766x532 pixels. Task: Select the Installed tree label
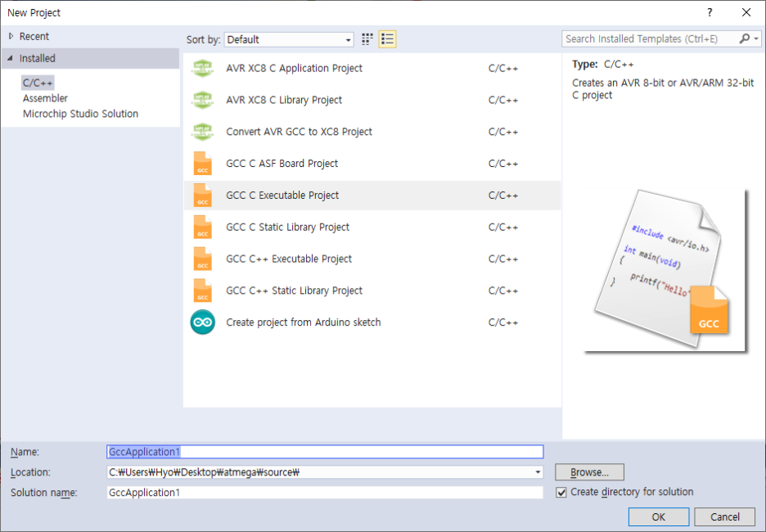click(x=37, y=58)
